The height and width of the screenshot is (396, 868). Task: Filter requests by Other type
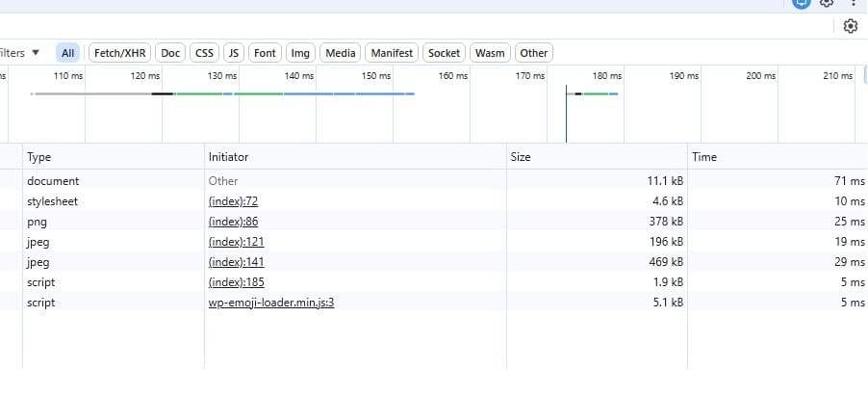click(534, 53)
